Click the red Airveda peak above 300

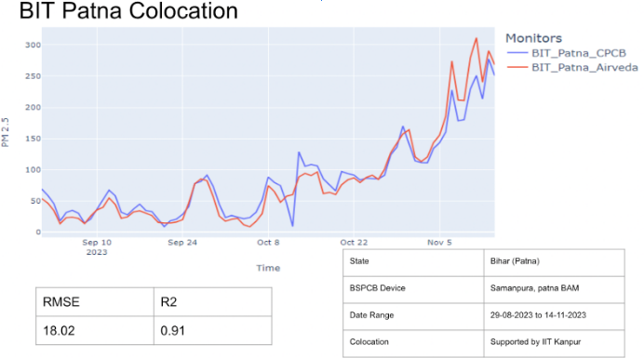(476, 39)
